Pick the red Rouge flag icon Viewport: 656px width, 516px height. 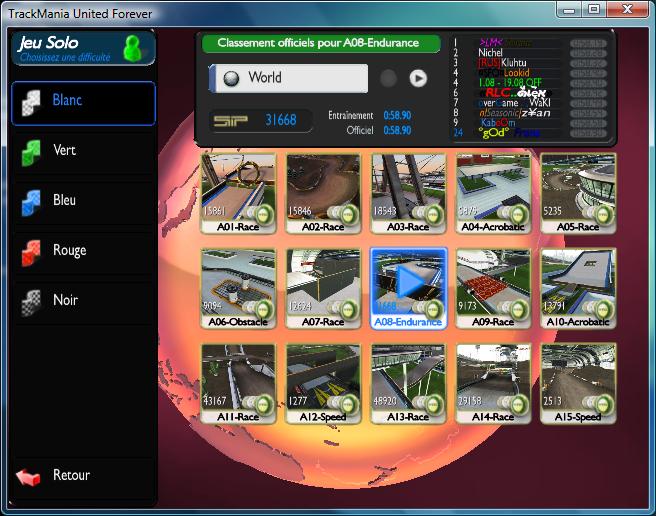click(33, 252)
